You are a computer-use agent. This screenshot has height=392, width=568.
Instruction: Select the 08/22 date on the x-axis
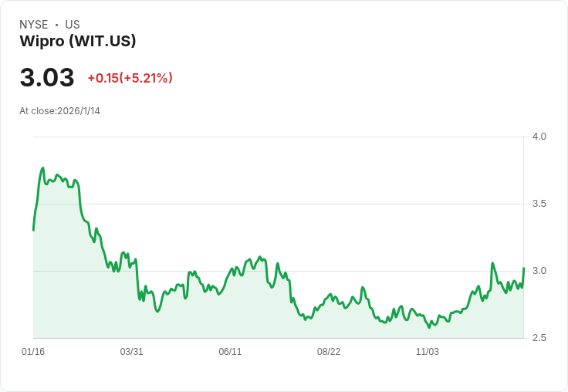click(329, 352)
